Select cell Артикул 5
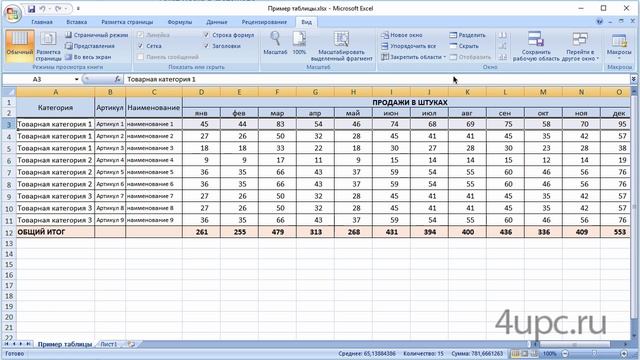640x360 pixels. click(x=110, y=172)
